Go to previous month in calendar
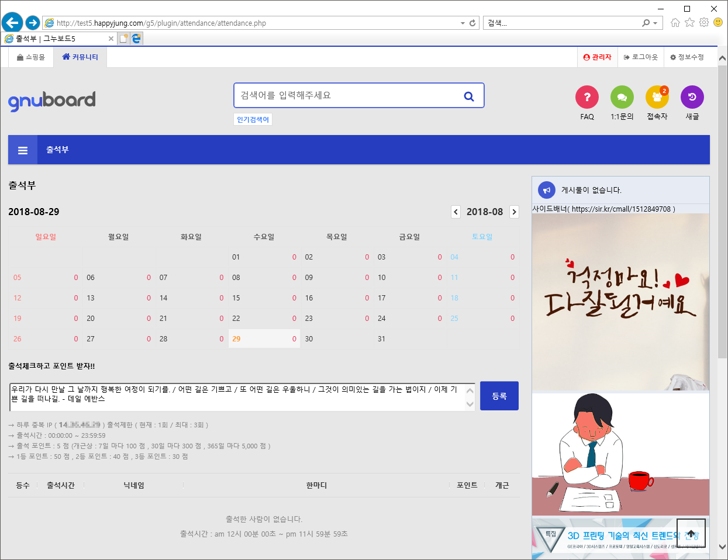Viewport: 728px width, 560px height. click(456, 212)
